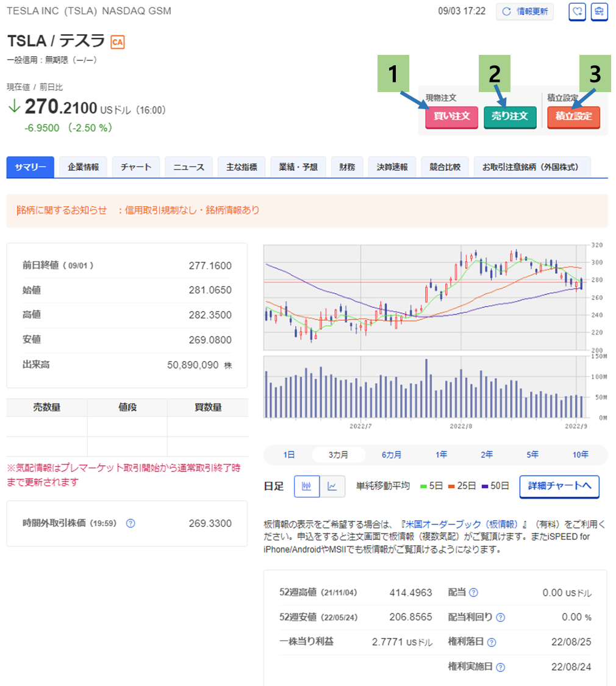Add TSLA to favorites with heart icon
Screen dimensions: 616x686
pyautogui.click(x=577, y=12)
